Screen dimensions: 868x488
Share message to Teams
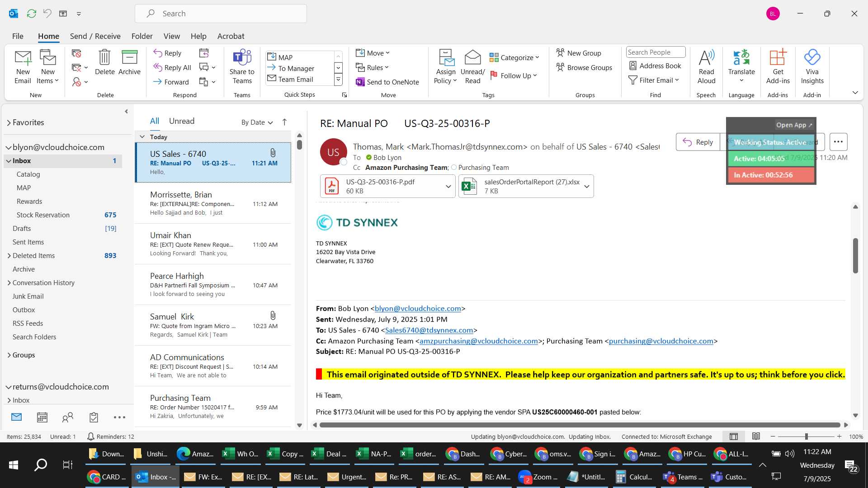pyautogui.click(x=242, y=67)
